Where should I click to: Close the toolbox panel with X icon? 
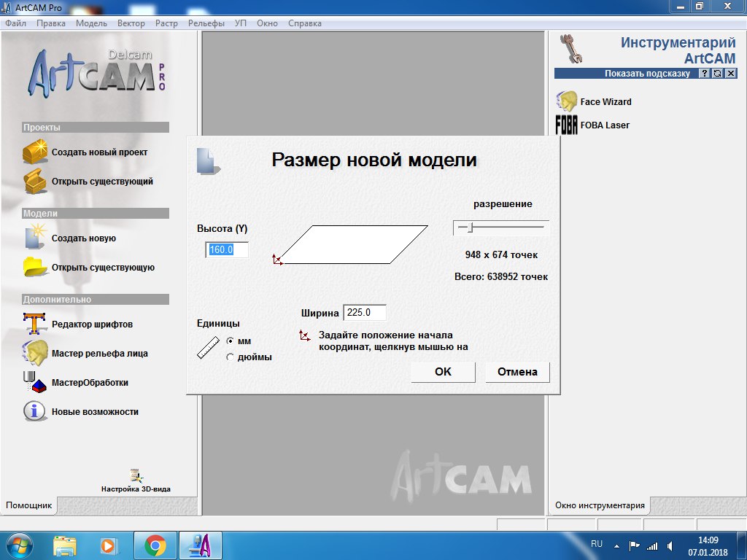pos(731,74)
